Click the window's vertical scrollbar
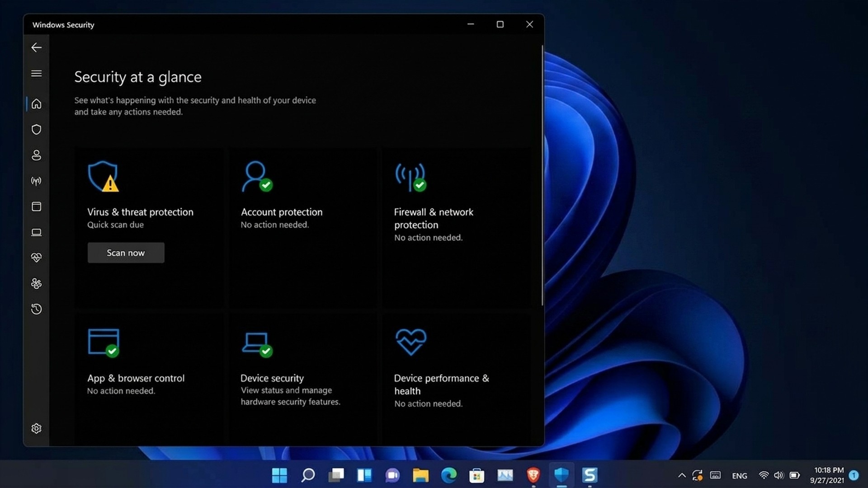This screenshot has width=868, height=488. click(x=542, y=175)
